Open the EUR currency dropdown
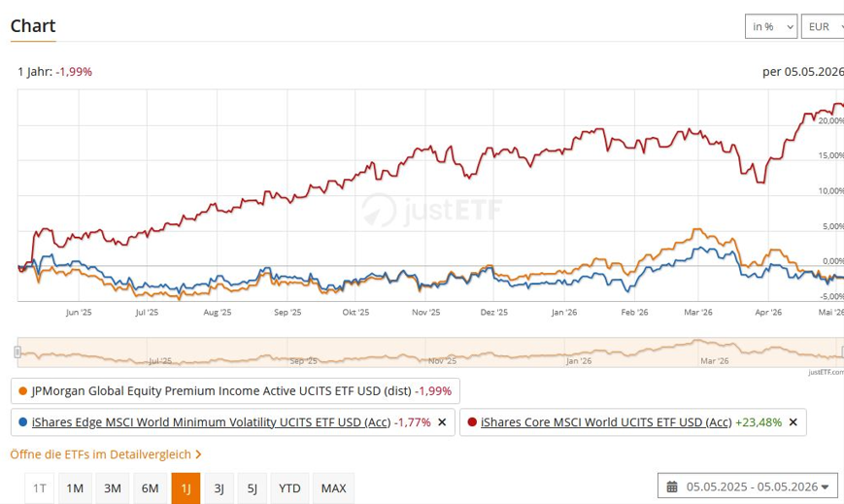 click(824, 26)
